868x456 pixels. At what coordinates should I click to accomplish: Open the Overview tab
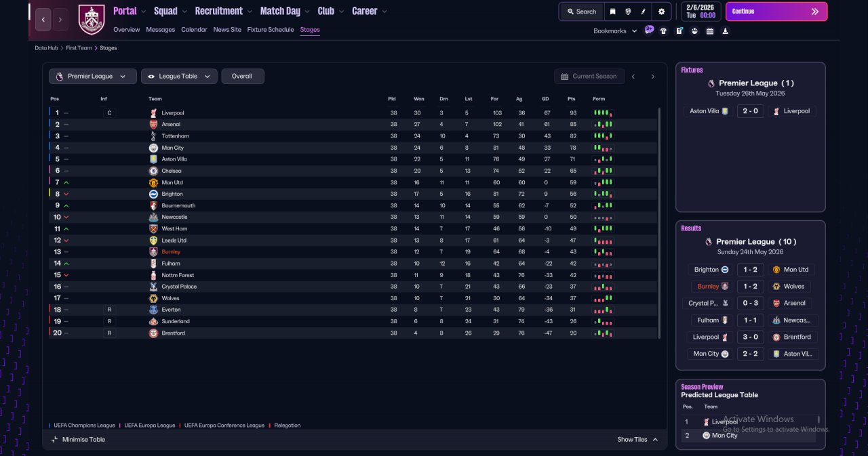(x=127, y=30)
